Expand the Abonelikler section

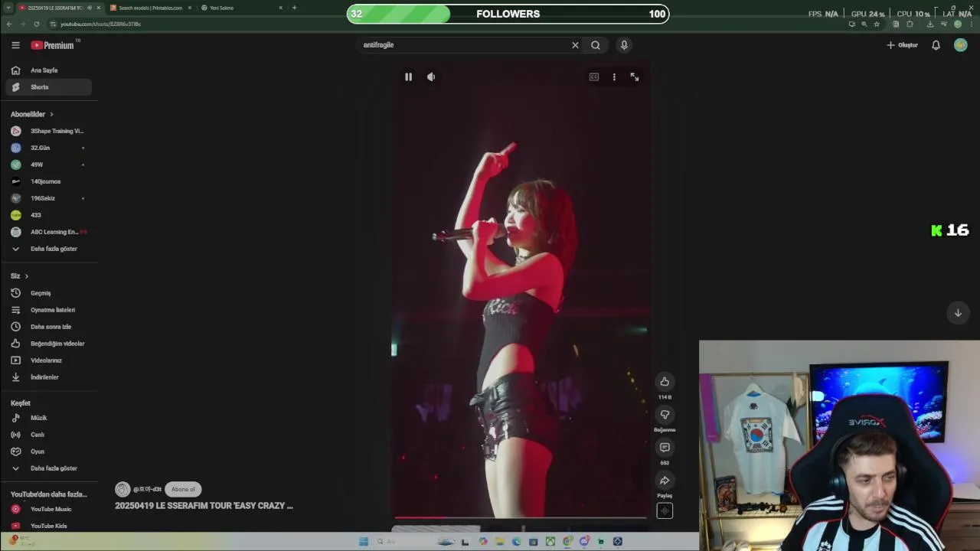32,114
